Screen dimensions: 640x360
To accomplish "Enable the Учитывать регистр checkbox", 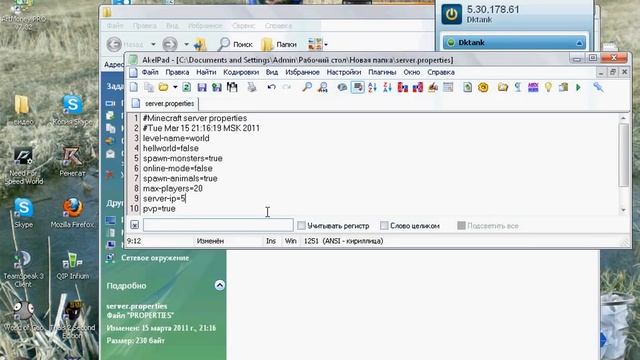I will pyautogui.click(x=301, y=226).
